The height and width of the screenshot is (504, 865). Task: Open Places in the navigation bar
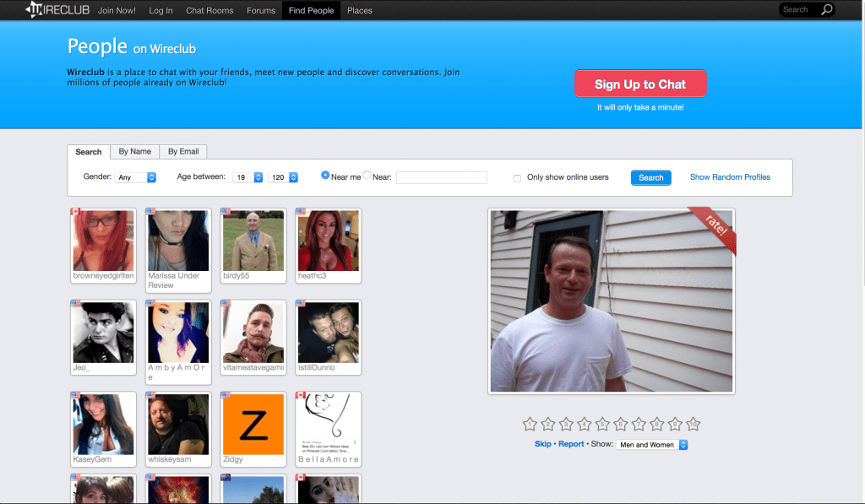(360, 10)
